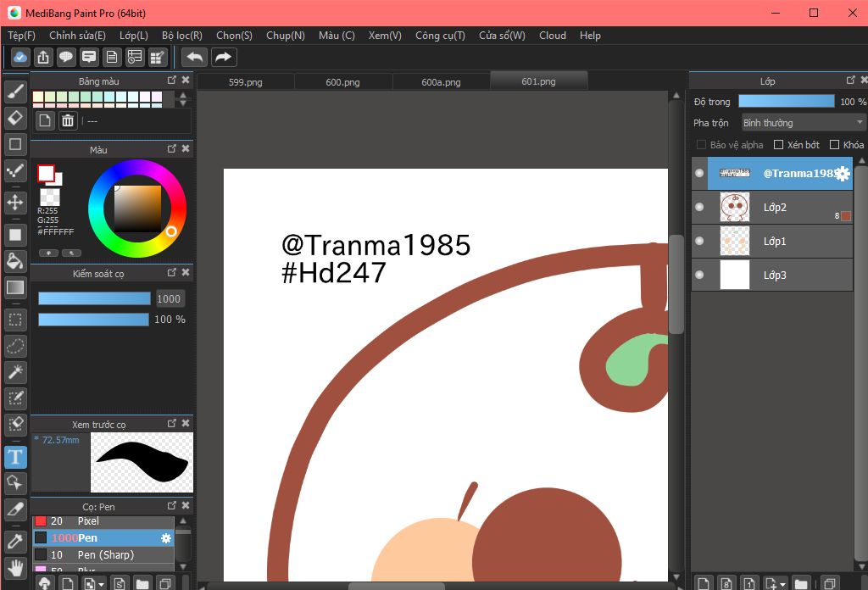The width and height of the screenshot is (868, 590).
Task: Select the Move tool
Action: pos(15,202)
